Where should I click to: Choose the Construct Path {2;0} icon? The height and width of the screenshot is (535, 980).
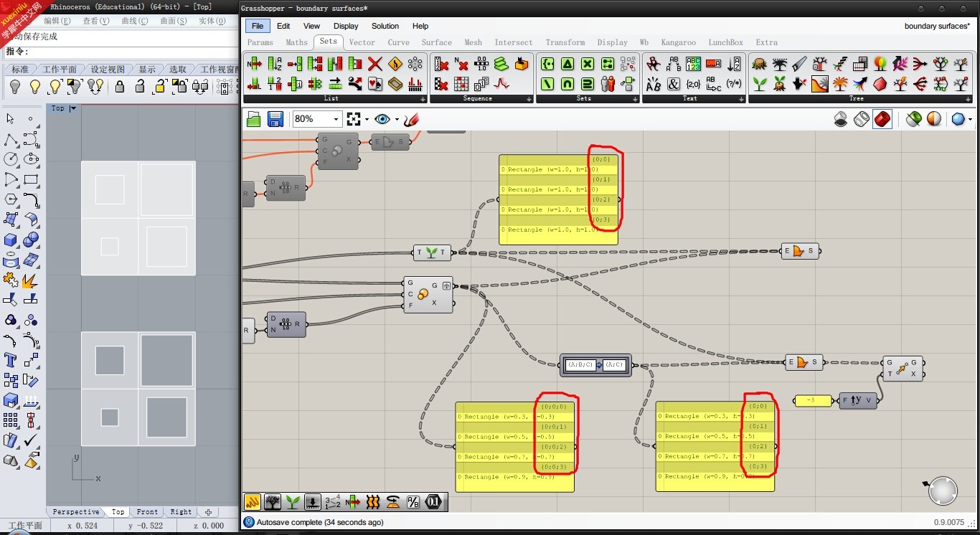point(694,84)
